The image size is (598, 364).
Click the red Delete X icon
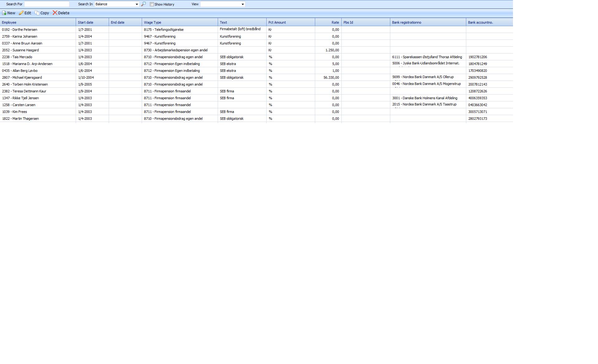(55, 13)
